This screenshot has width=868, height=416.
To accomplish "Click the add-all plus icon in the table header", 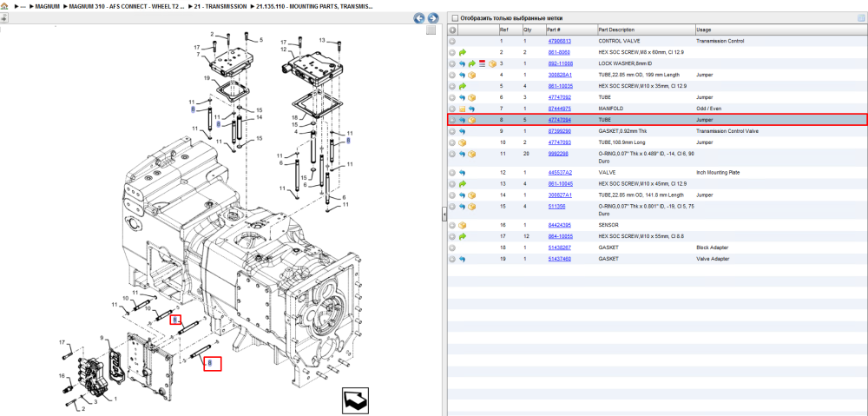I will [452, 30].
